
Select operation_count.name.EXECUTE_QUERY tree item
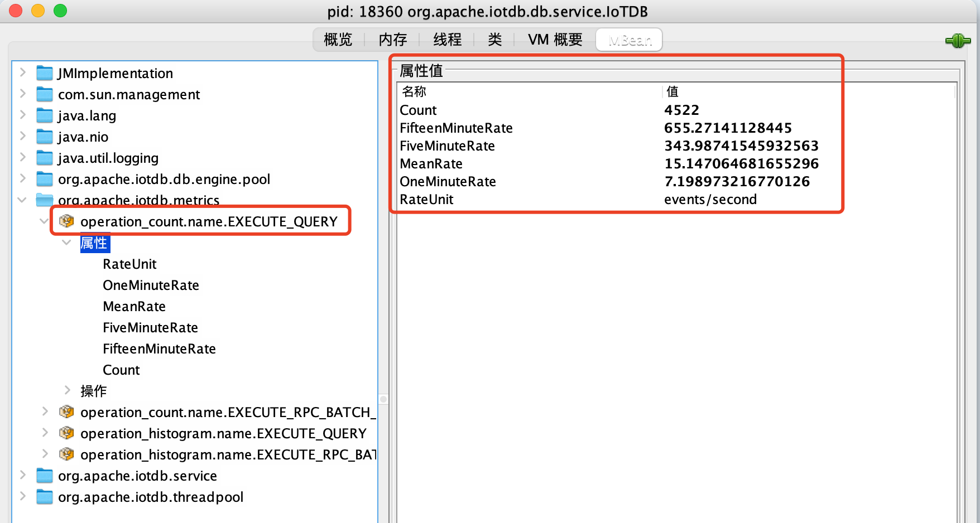point(209,222)
